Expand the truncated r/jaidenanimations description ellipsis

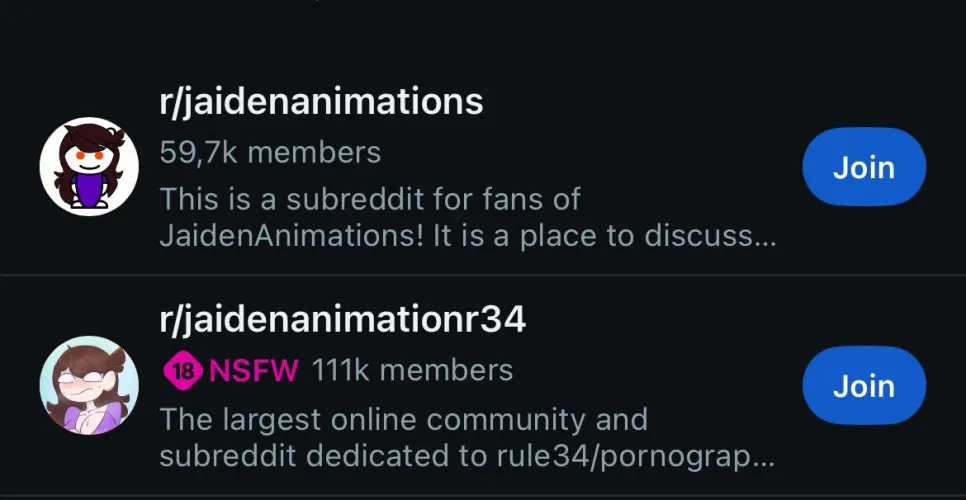click(765, 240)
